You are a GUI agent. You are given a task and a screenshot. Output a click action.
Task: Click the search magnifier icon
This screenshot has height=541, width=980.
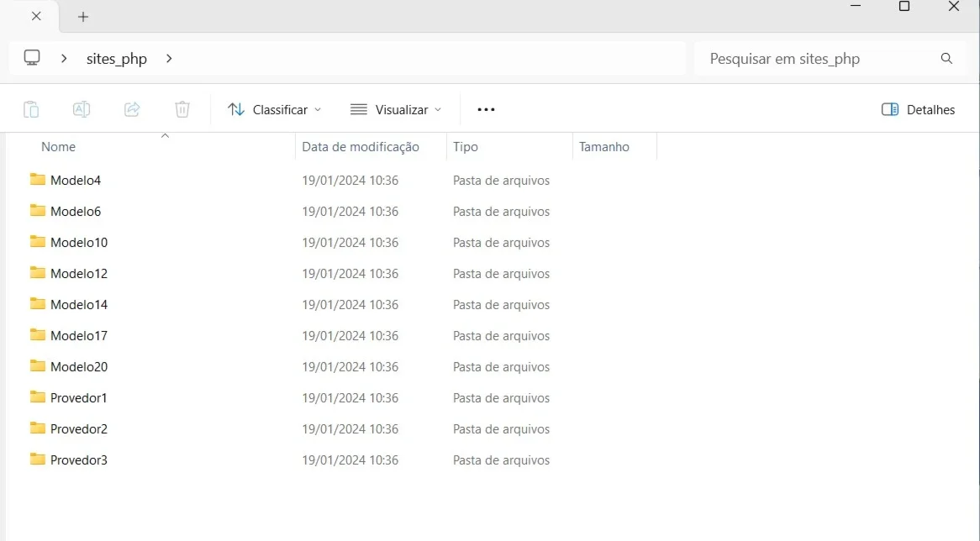click(x=947, y=58)
